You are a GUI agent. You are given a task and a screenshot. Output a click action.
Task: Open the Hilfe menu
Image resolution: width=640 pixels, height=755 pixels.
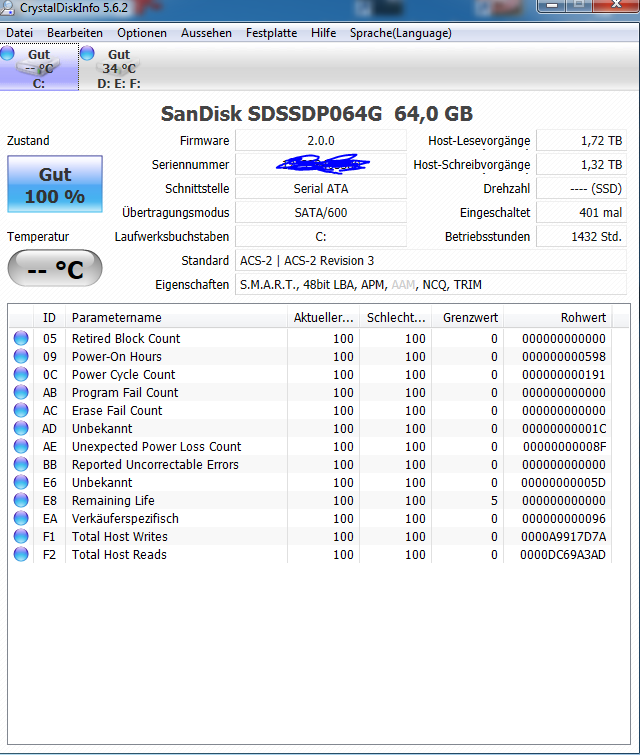(323, 33)
